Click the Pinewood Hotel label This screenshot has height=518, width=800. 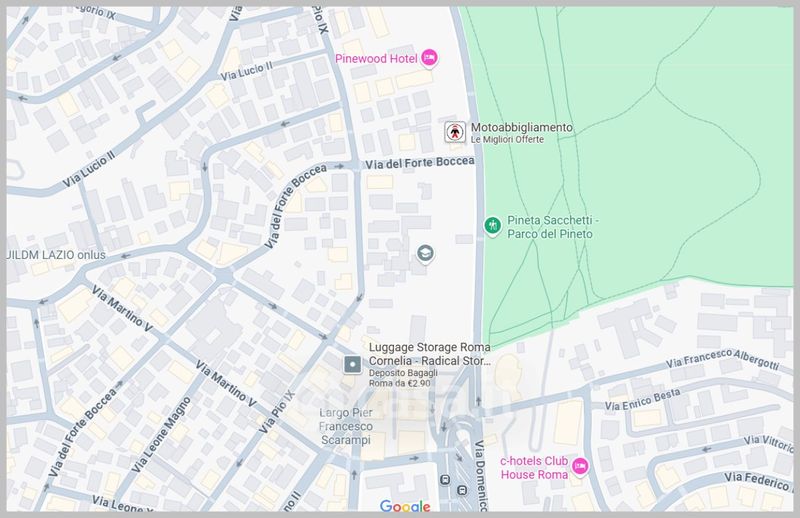(376, 57)
